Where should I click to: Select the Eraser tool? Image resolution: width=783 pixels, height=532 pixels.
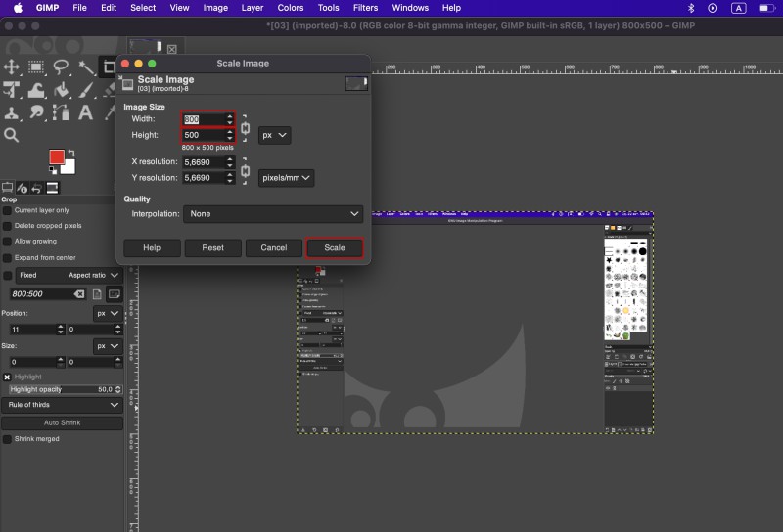coord(109,90)
